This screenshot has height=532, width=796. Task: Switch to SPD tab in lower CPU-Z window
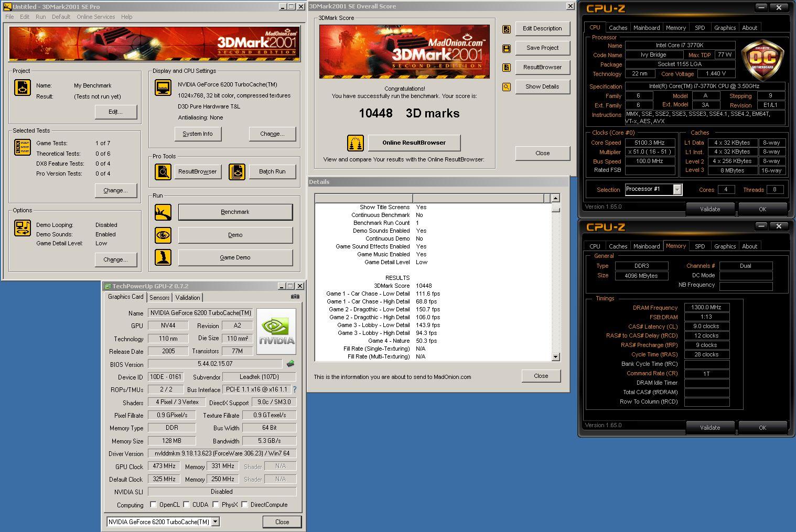[700, 246]
